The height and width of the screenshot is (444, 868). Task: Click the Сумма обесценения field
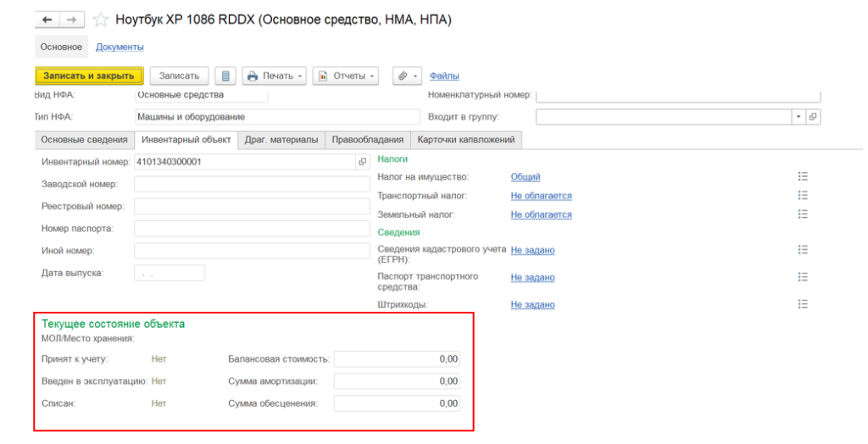coord(397,403)
